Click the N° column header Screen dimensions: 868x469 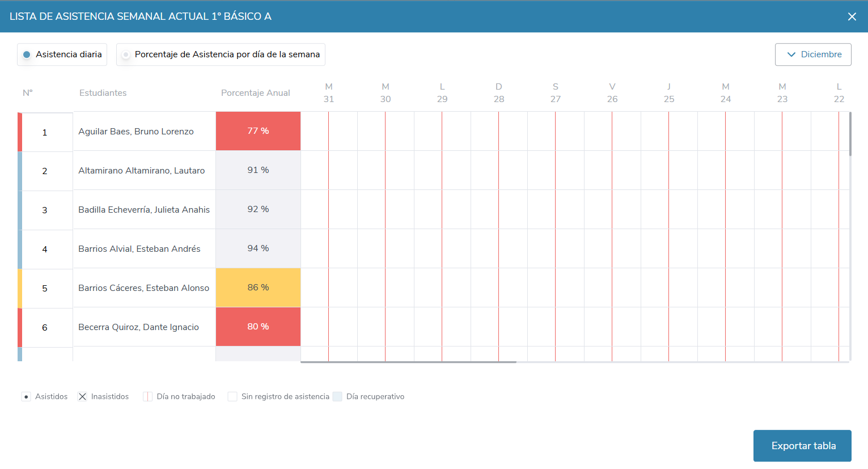click(28, 93)
